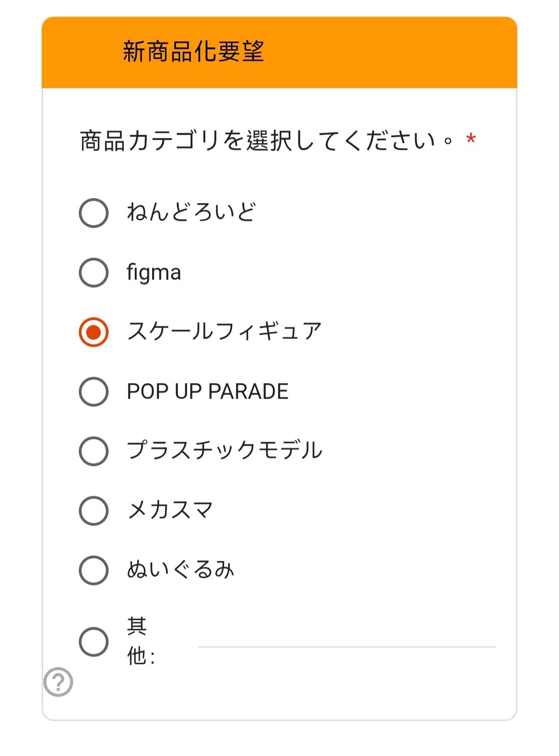Click the 其他 option label text
The width and height of the screenshot is (559, 756).
click(x=141, y=641)
